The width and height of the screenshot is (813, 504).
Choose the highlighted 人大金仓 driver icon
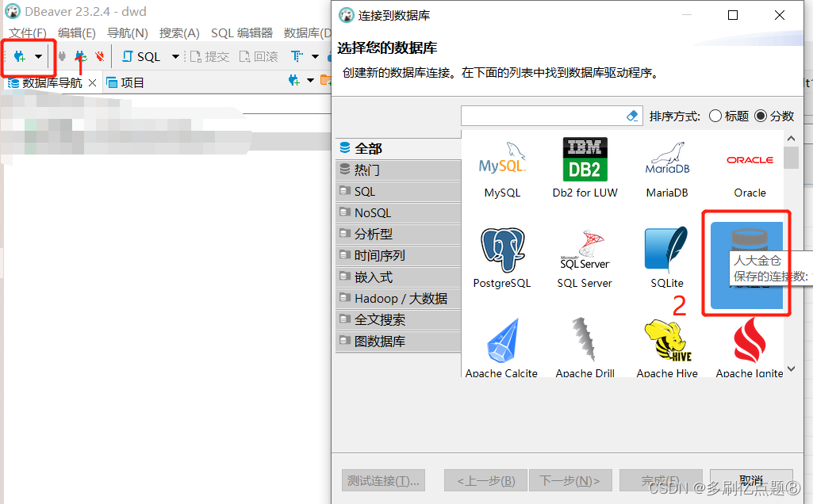click(x=746, y=265)
